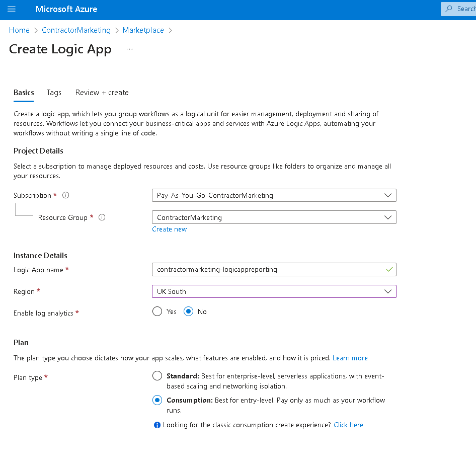Click the Plan type label
This screenshot has height=468, width=476.
tap(28, 377)
